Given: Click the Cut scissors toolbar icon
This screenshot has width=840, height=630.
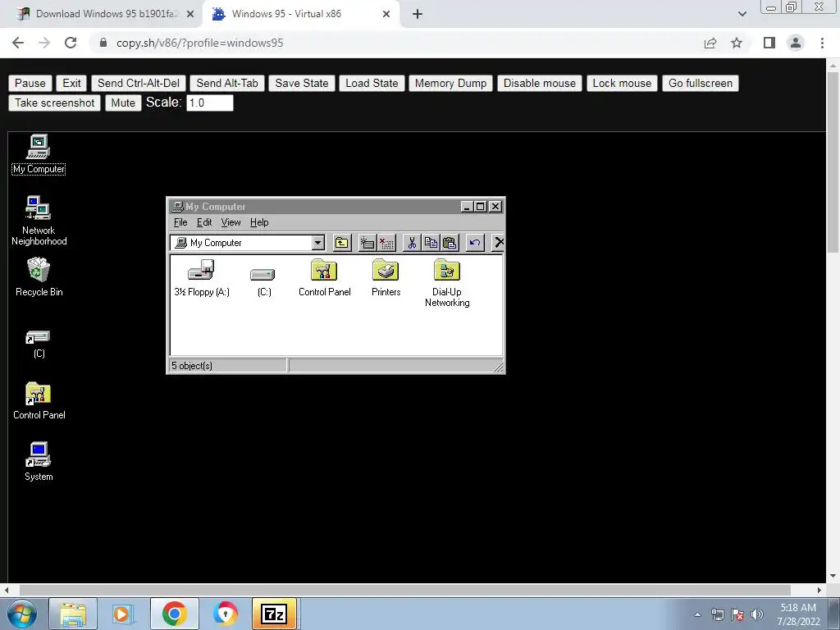Looking at the screenshot, I should [412, 243].
